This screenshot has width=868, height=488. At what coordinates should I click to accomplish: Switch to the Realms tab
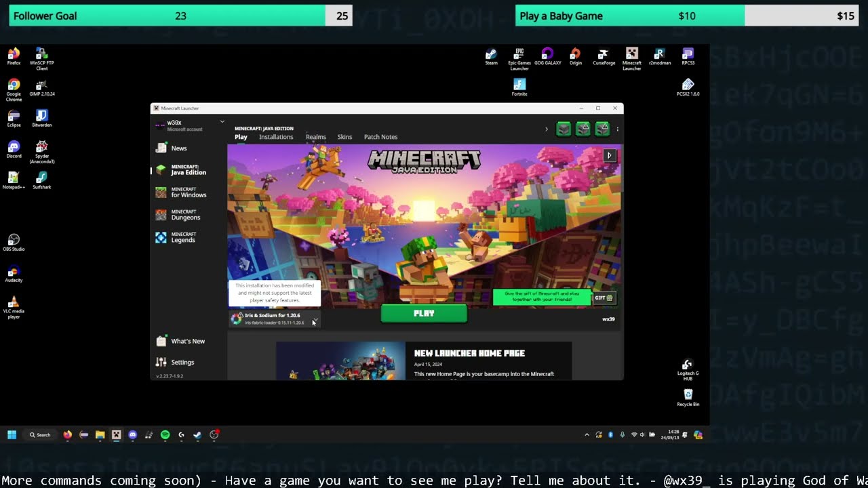pos(316,137)
